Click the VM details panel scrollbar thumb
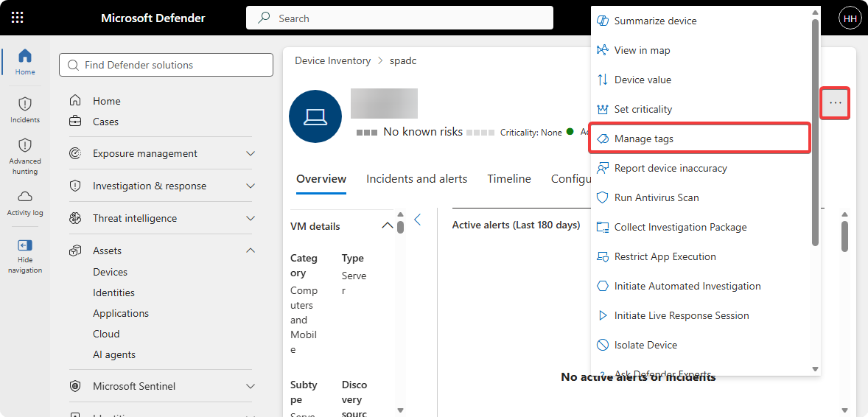This screenshot has width=868, height=417. pyautogui.click(x=400, y=227)
